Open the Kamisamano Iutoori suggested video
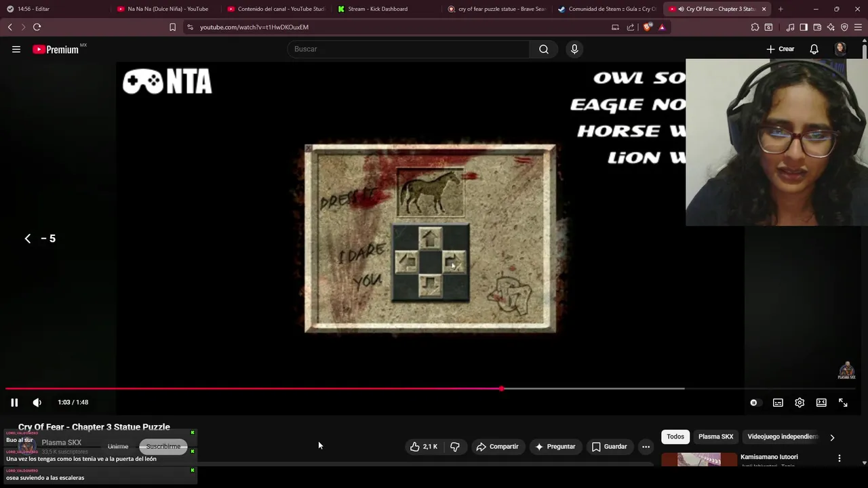 coord(769,457)
